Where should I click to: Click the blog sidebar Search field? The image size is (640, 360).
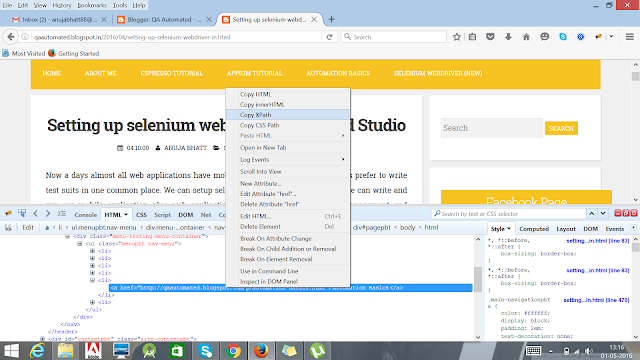(x=492, y=128)
